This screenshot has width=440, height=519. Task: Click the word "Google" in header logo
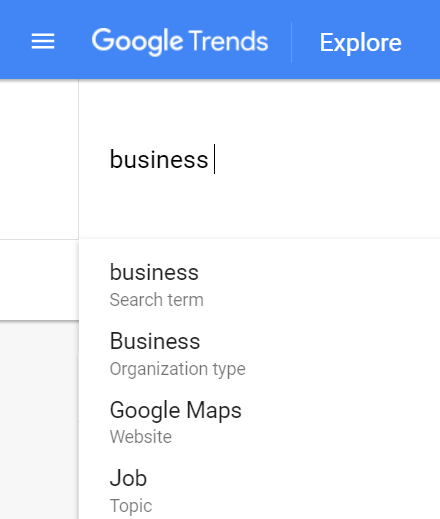(137, 42)
